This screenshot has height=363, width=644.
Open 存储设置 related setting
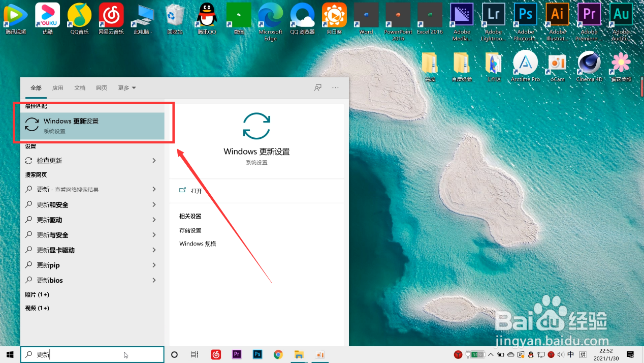[190, 230]
